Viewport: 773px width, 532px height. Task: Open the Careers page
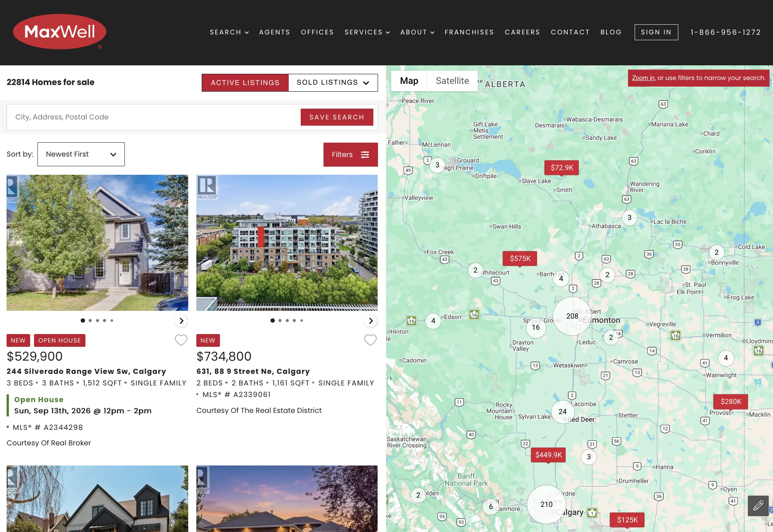[x=522, y=32]
